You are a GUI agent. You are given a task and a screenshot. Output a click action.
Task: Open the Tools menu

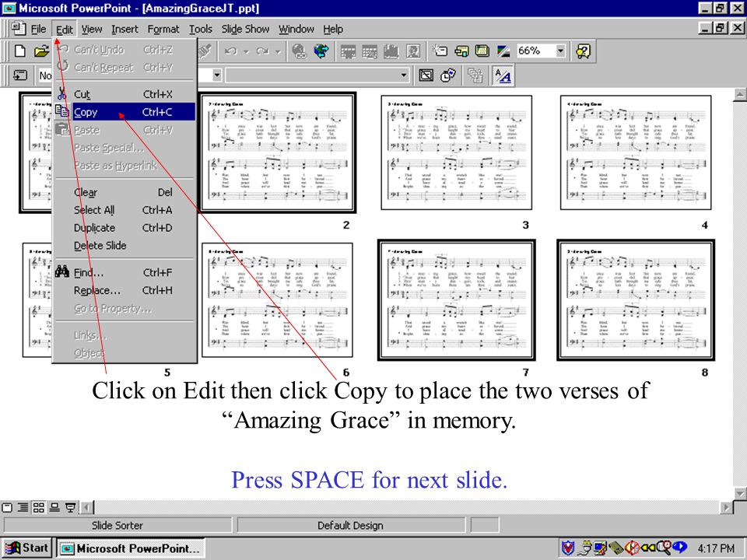click(201, 29)
